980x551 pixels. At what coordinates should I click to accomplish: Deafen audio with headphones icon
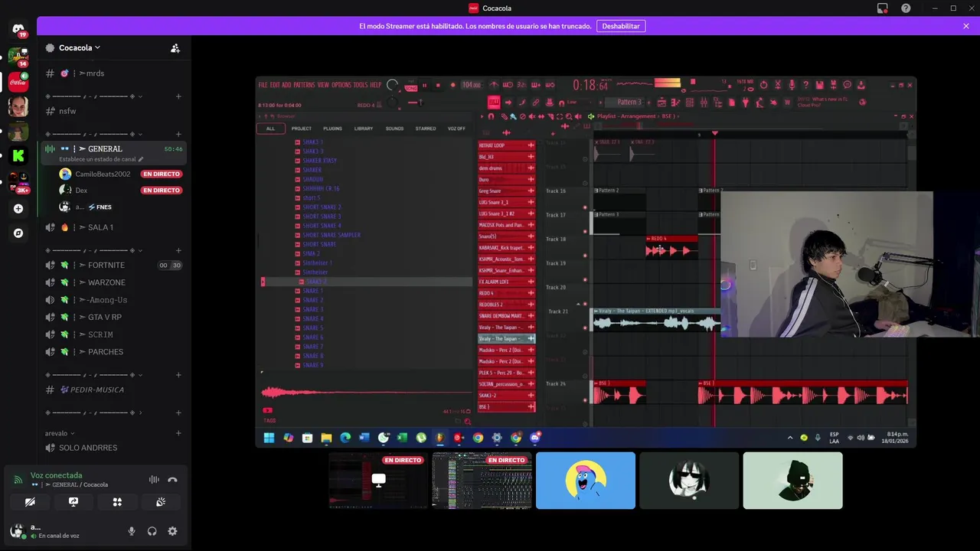tap(152, 531)
